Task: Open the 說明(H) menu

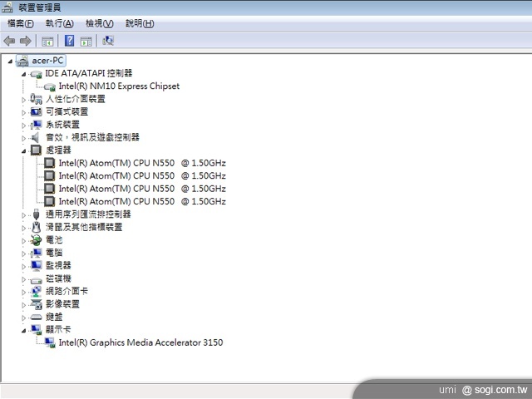Action: click(140, 23)
